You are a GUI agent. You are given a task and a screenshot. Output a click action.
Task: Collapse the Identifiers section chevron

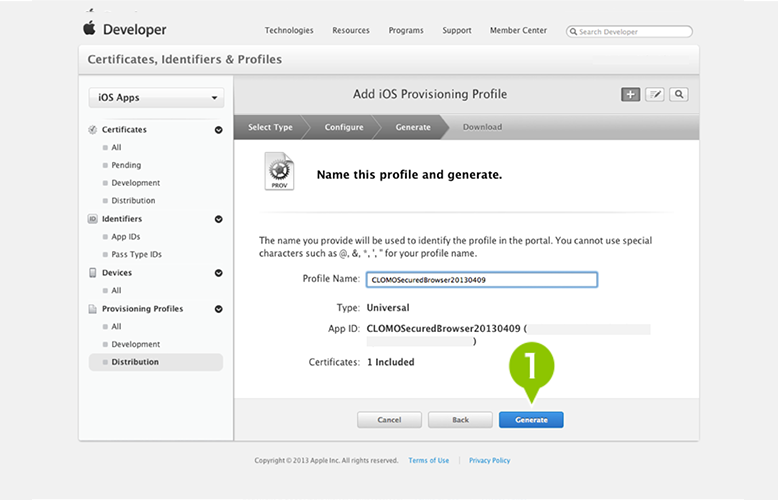pos(218,219)
